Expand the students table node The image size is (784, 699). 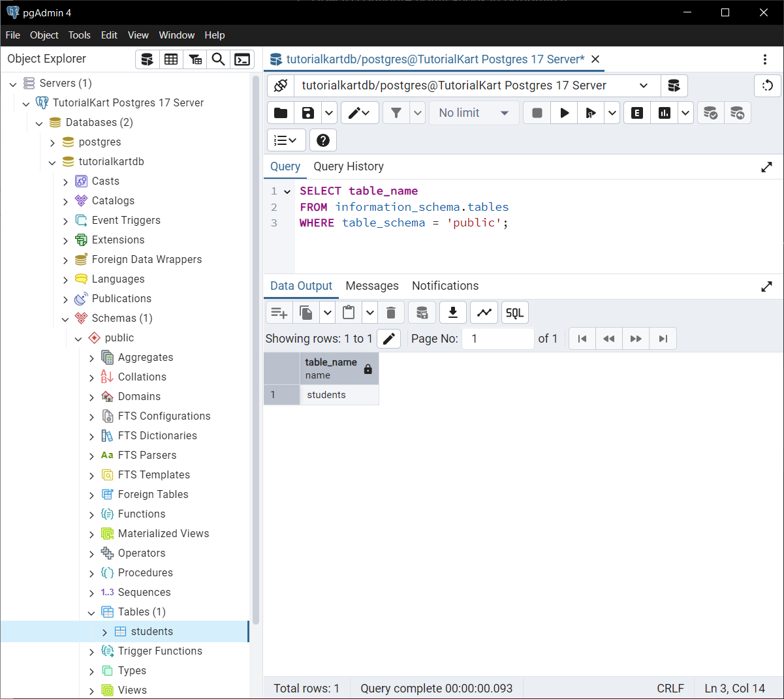(x=104, y=632)
